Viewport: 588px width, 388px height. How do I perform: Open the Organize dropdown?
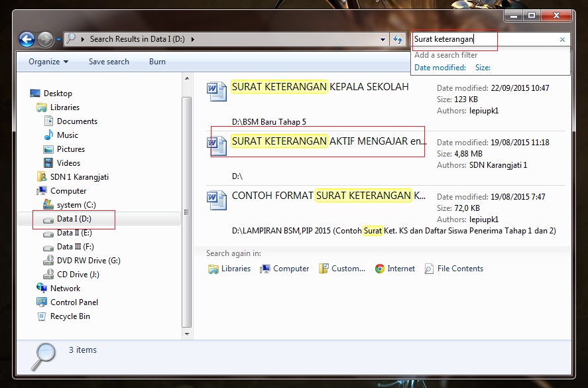click(x=46, y=61)
